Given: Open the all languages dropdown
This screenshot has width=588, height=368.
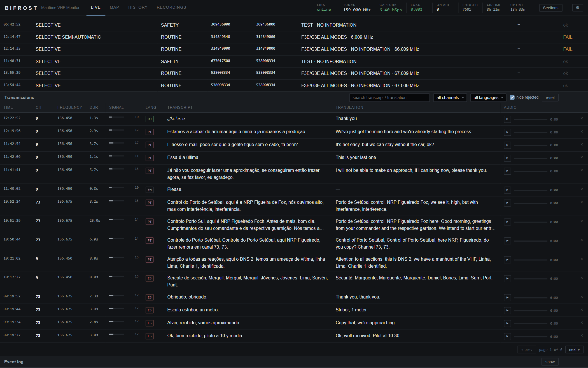Looking at the screenshot, I should 488,98.
